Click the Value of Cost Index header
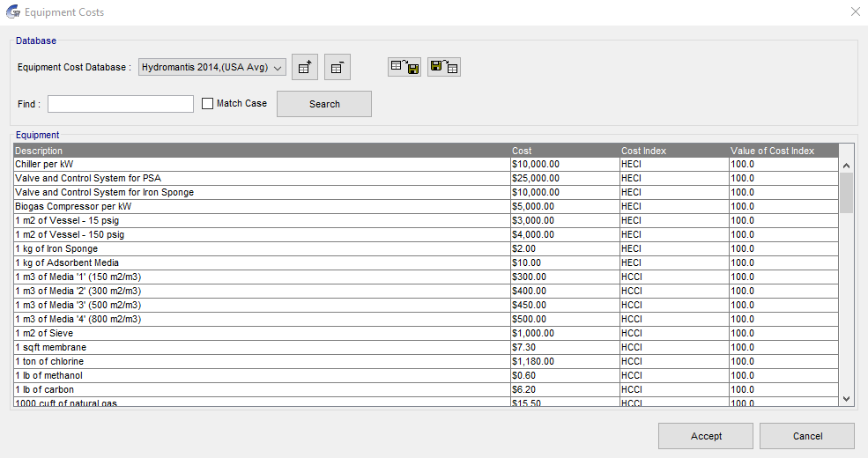The image size is (868, 458). (783, 151)
